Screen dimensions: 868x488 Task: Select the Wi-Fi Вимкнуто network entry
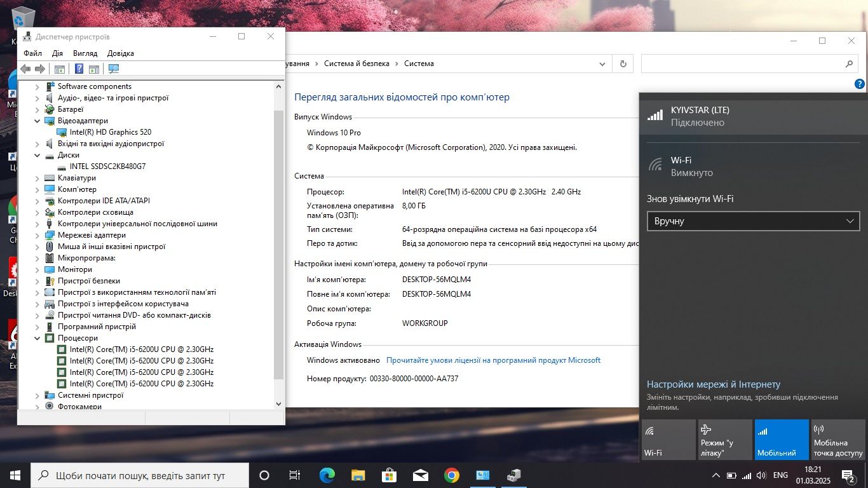[x=753, y=166]
